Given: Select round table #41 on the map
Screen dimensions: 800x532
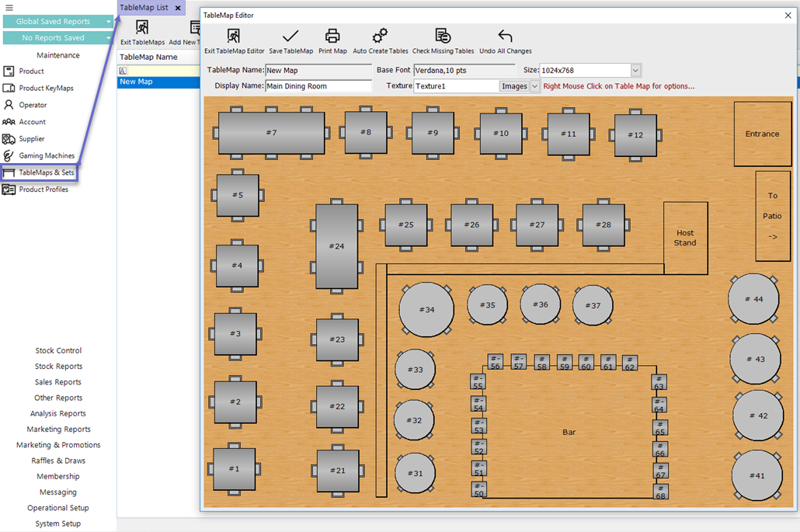Looking at the screenshot, I should (x=757, y=475).
